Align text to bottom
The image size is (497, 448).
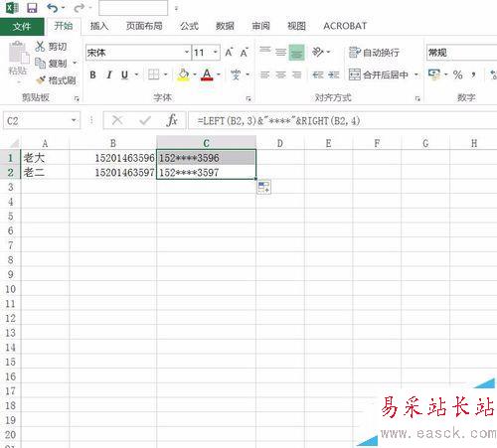click(x=296, y=53)
